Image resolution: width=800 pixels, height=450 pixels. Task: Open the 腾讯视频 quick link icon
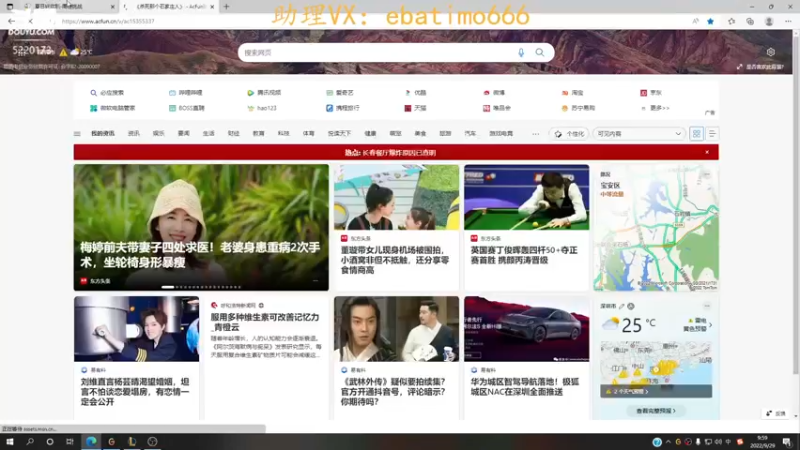(x=251, y=93)
